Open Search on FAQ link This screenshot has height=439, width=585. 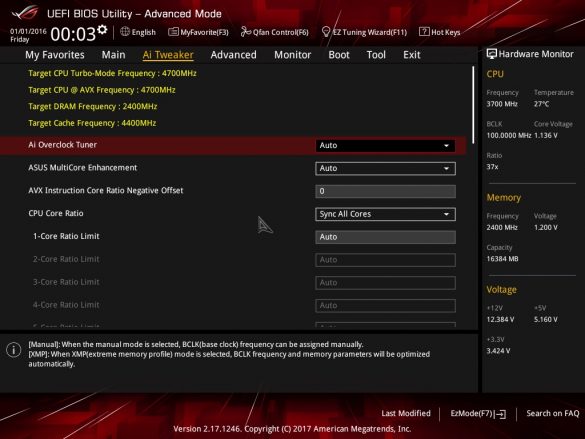[553, 413]
